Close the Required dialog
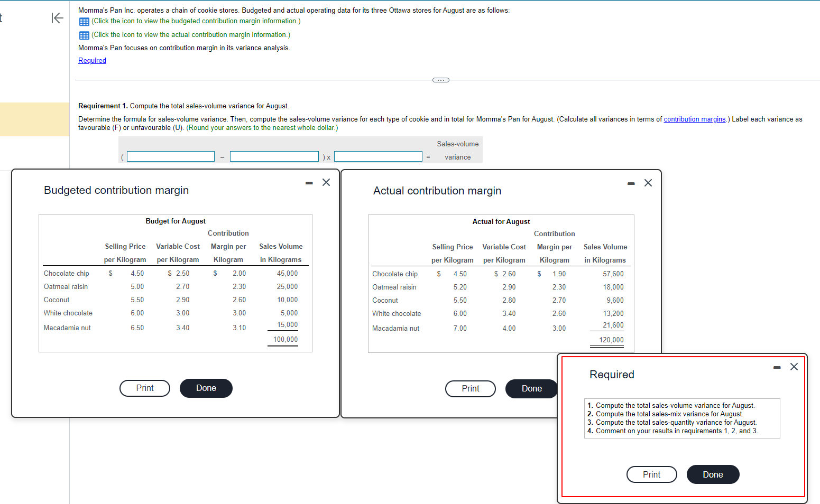Screen dimensions: 820x504 tap(794, 367)
